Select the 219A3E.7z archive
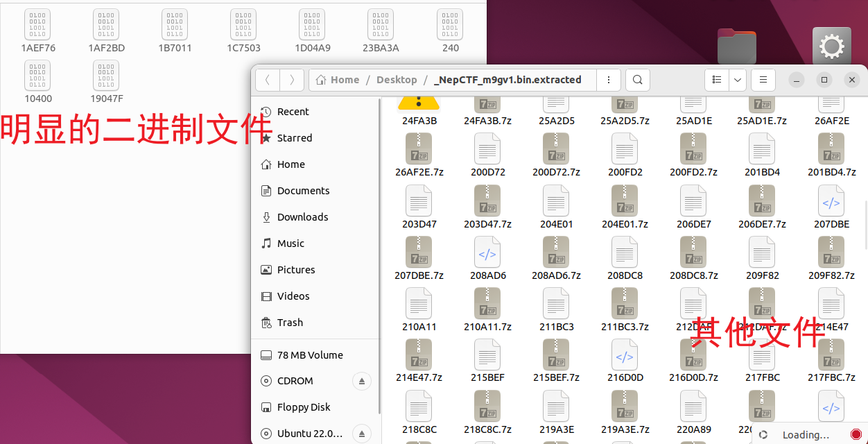This screenshot has width=868, height=444. (625, 412)
